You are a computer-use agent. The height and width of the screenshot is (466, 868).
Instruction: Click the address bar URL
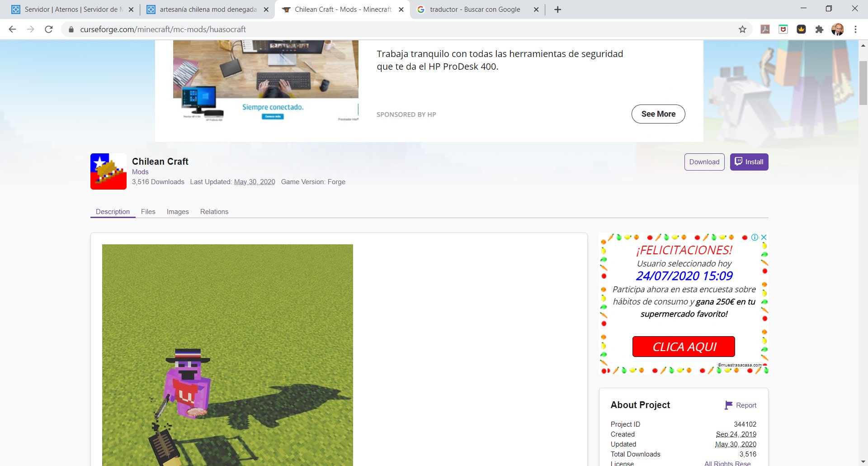tap(163, 29)
